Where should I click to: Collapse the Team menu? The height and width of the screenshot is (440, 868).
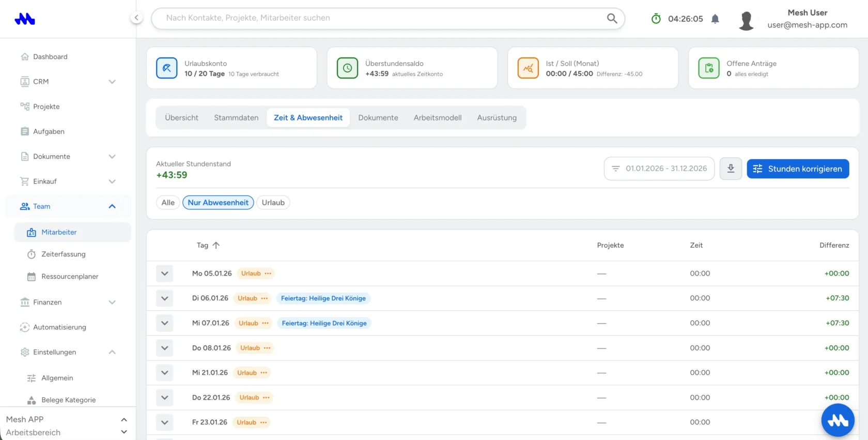[x=112, y=206]
